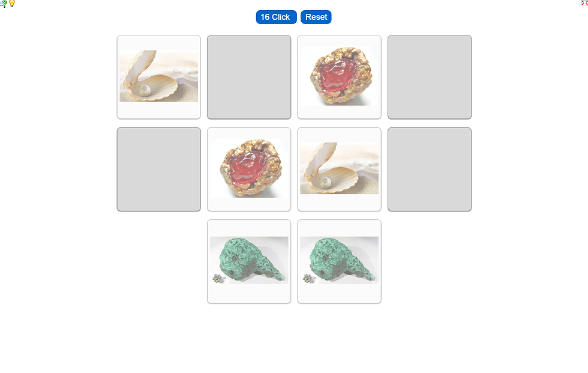Image resolution: width=588 pixels, height=373 pixels.
Task: Select the red gemstone card in the top row
Action: click(x=340, y=77)
